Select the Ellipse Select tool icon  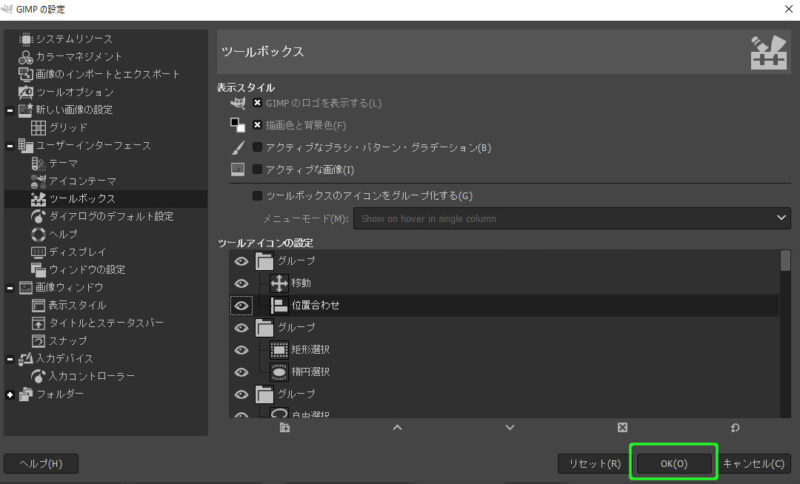279,371
